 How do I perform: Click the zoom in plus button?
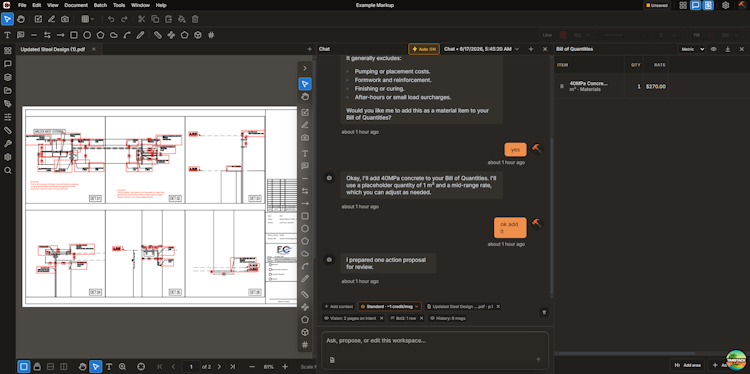tap(285, 367)
